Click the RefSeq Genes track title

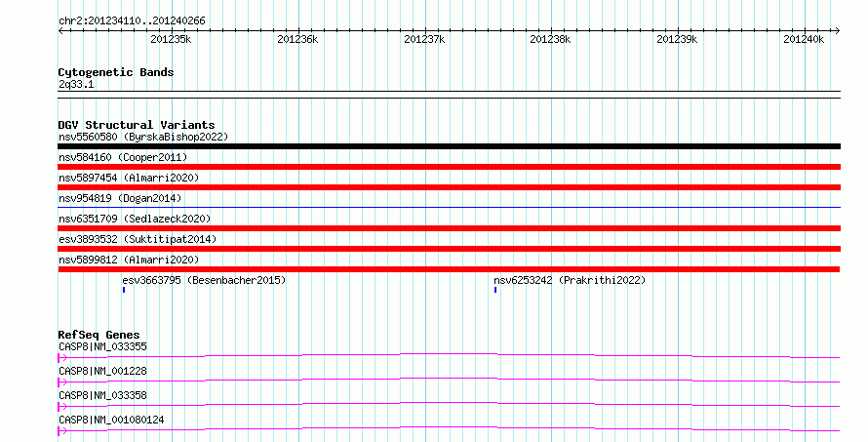tap(99, 335)
